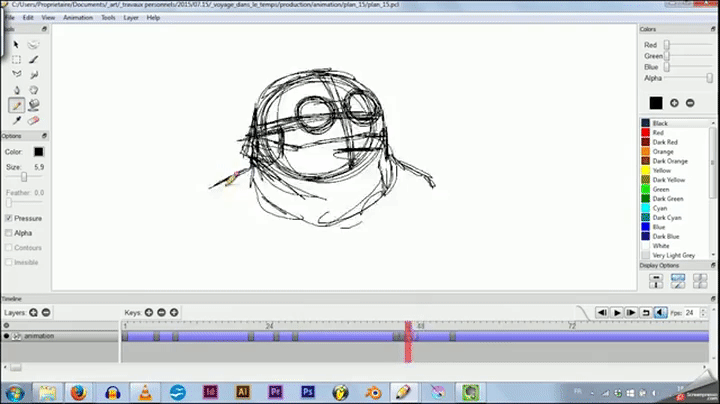720x404 pixels.
Task: Select the Brush tool
Action: [x=33, y=60]
